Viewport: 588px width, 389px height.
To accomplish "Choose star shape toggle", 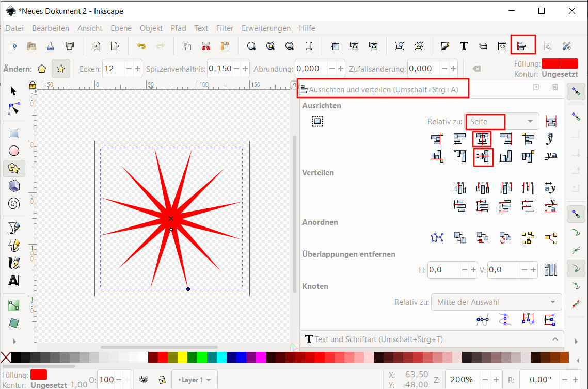I will click(x=61, y=69).
